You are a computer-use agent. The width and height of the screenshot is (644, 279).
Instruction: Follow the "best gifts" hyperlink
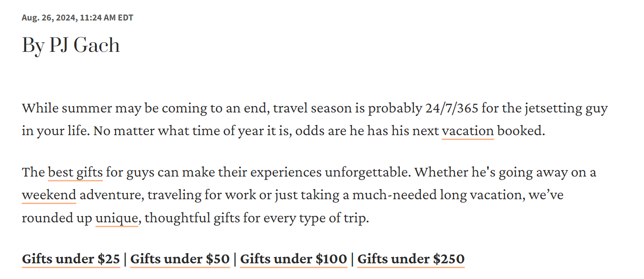pos(75,173)
